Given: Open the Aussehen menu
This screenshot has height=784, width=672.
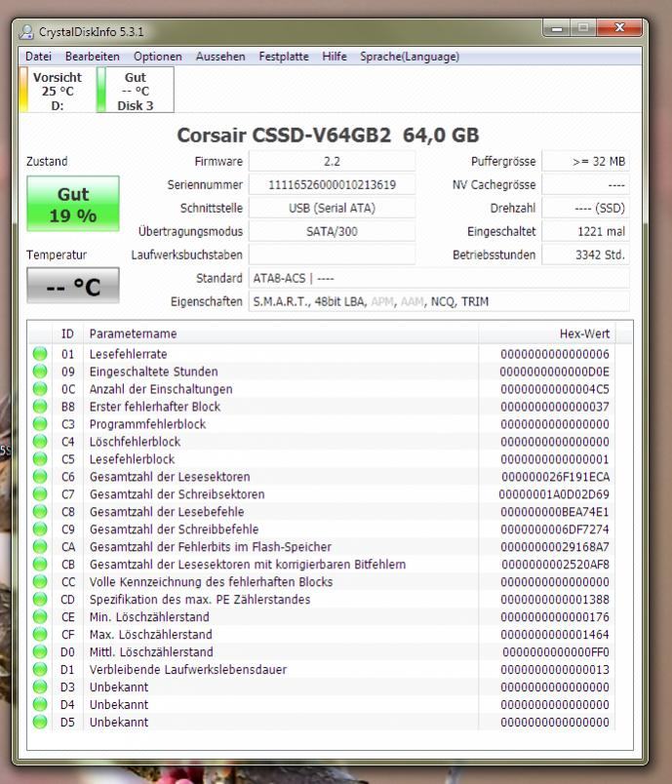Looking at the screenshot, I should [x=220, y=57].
